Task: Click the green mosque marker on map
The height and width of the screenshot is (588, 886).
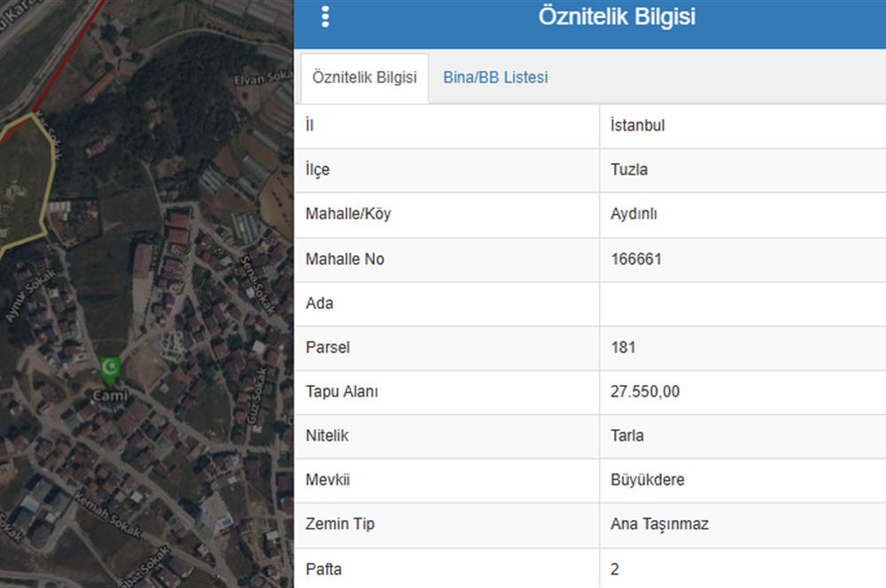Action: (110, 370)
